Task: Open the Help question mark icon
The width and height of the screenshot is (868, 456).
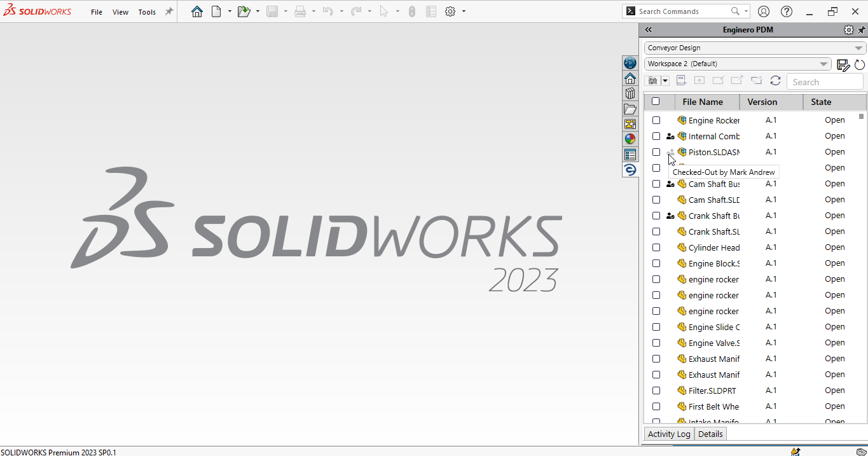Action: click(x=787, y=11)
